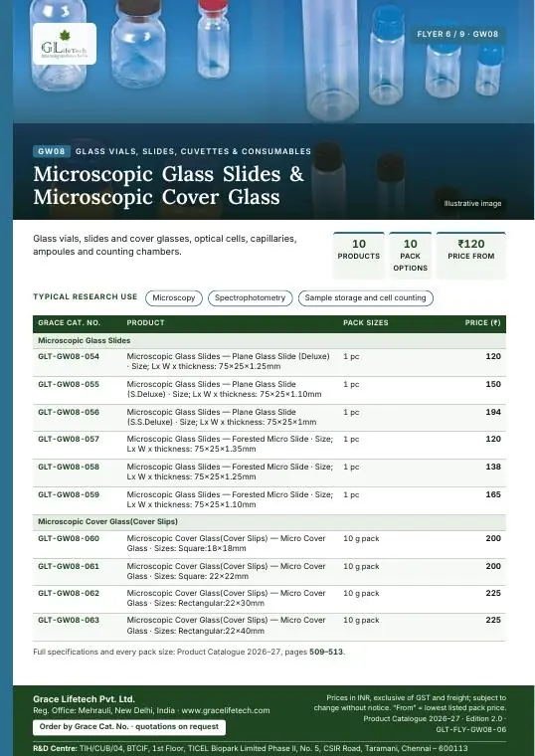Screen dimensions: 535x756
Task: Click Micro Cover Glass Square:18×18mm description
Action: [226, 543]
